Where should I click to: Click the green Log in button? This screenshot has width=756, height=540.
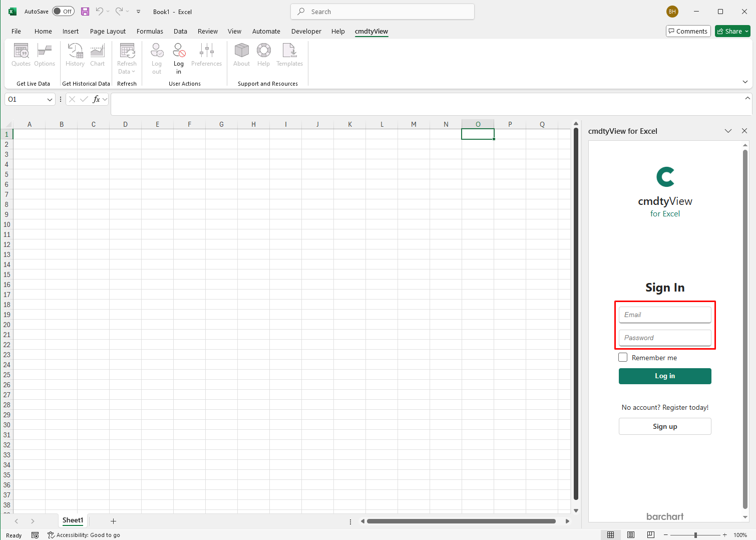coord(665,376)
